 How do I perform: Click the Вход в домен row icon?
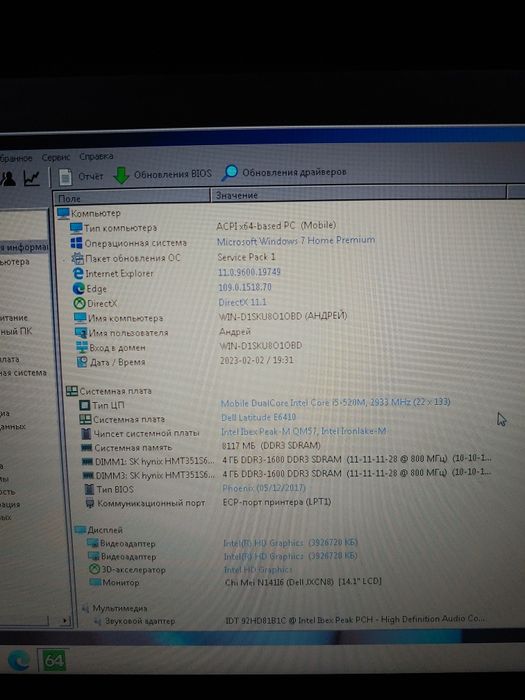82,347
